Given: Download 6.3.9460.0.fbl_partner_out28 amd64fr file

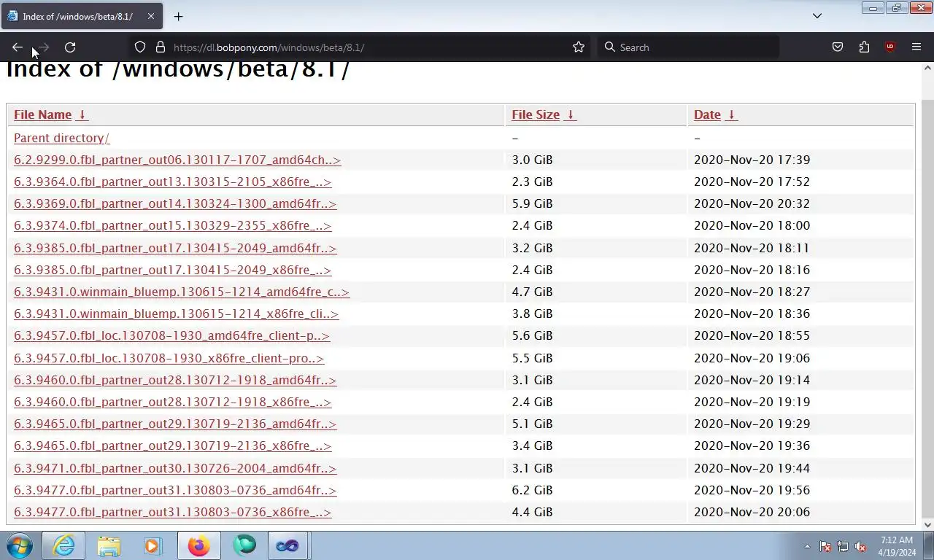Looking at the screenshot, I should coord(175,380).
